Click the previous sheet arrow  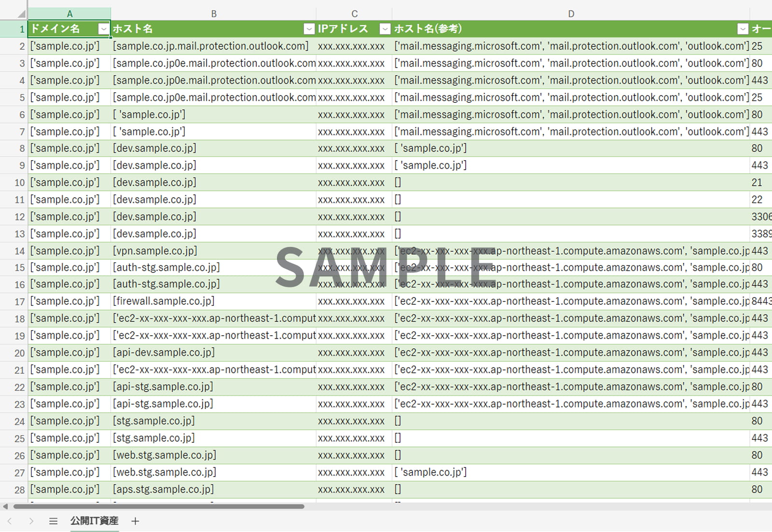(x=10, y=521)
